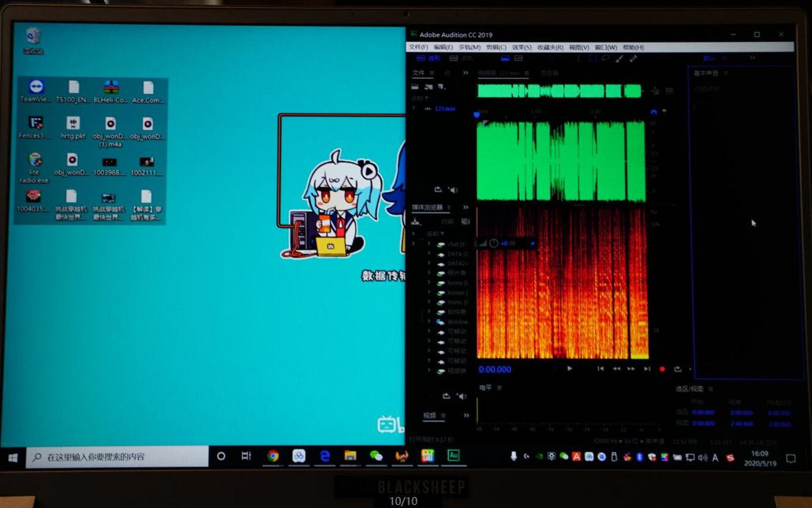Switch to the Waveform editor view
Image resolution: width=812 pixels, height=508 pixels.
point(428,58)
